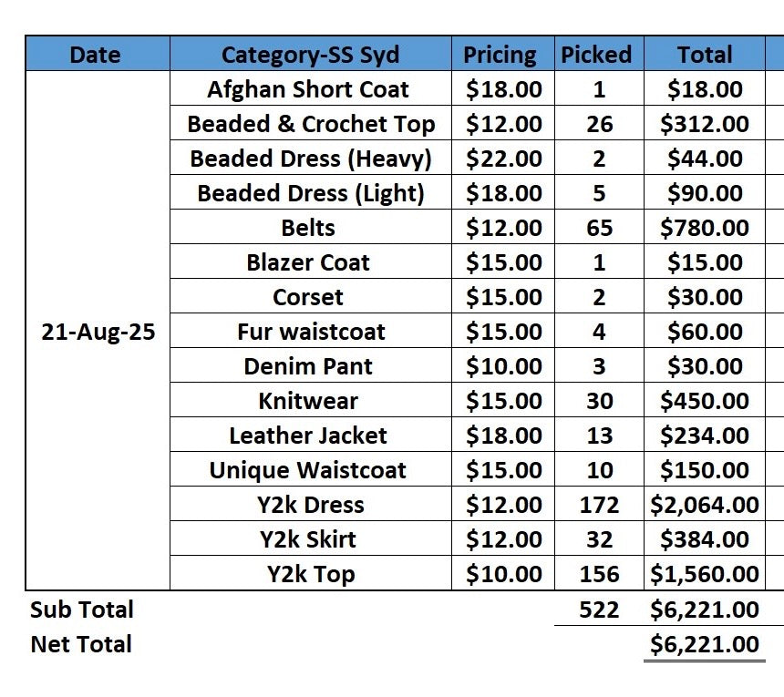Click the Beaded Dress (Heavy) price $22.00
This screenshot has width=784, height=697.
pyautogui.click(x=503, y=158)
